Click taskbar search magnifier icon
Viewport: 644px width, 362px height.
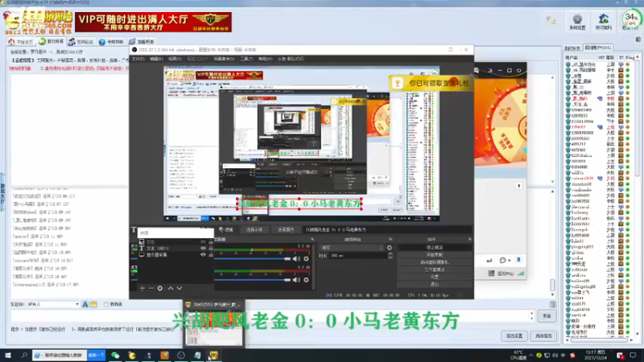[x=24, y=356]
